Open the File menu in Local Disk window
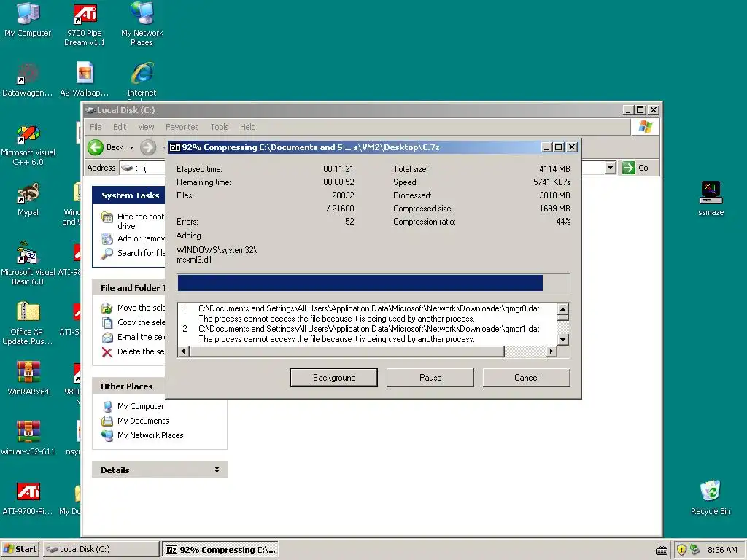Image resolution: width=747 pixels, height=560 pixels. [96, 127]
